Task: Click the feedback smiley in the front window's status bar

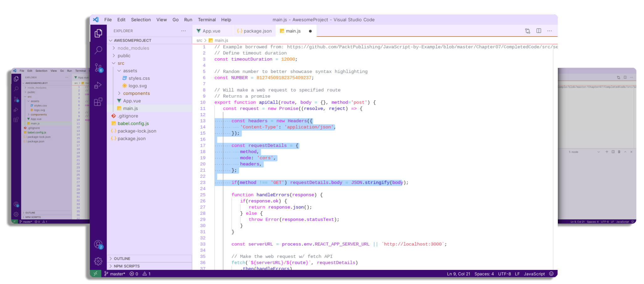Action: (x=551, y=274)
